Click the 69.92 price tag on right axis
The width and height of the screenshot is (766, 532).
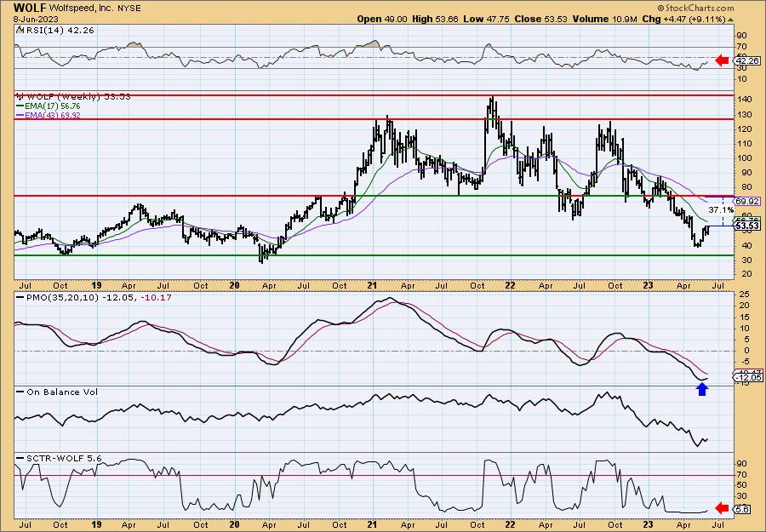pyautogui.click(x=747, y=201)
